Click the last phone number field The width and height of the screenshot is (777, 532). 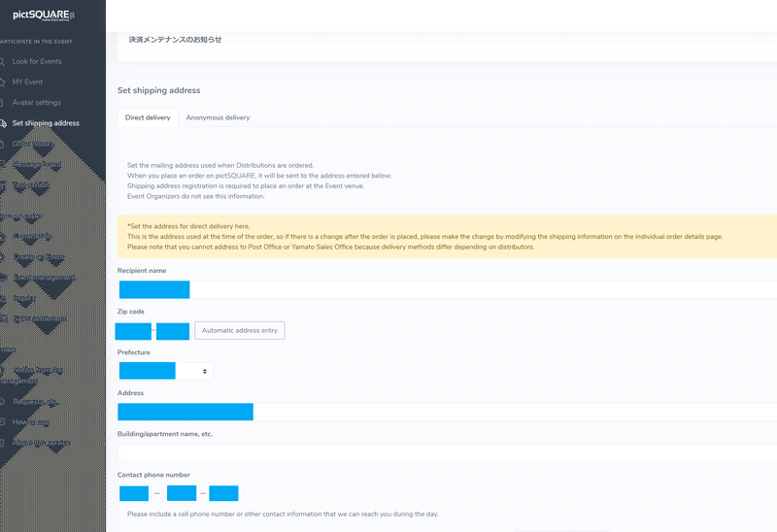pos(223,493)
